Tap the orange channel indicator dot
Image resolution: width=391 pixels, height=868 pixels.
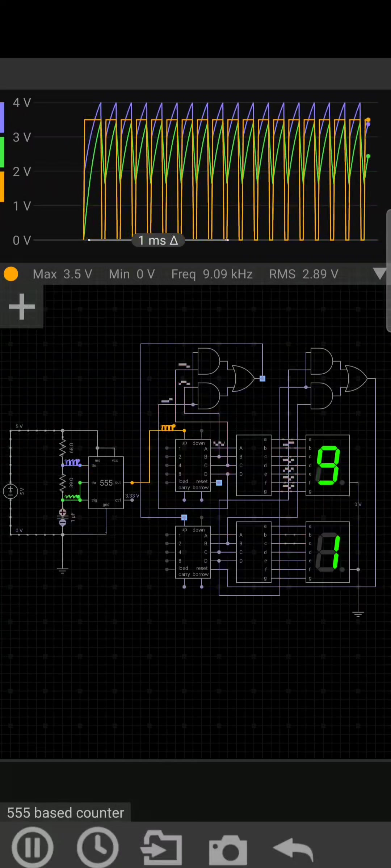click(x=11, y=274)
